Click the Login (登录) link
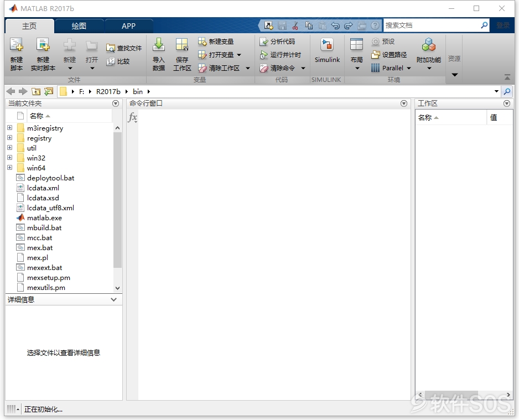This screenshot has height=420, width=519. (x=503, y=25)
